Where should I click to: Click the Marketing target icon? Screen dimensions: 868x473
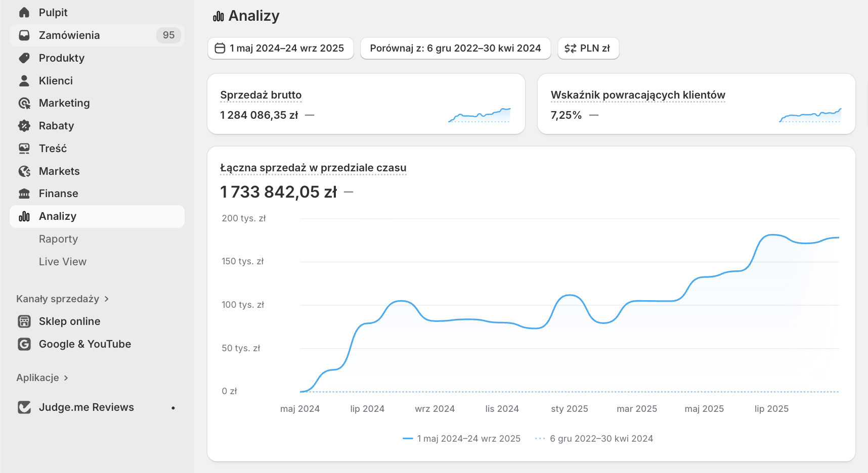pyautogui.click(x=24, y=103)
